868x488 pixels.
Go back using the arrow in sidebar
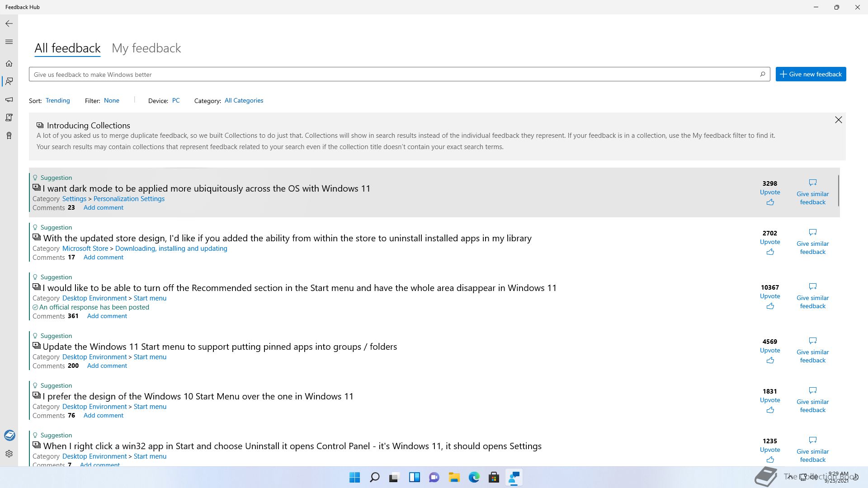[x=9, y=23]
